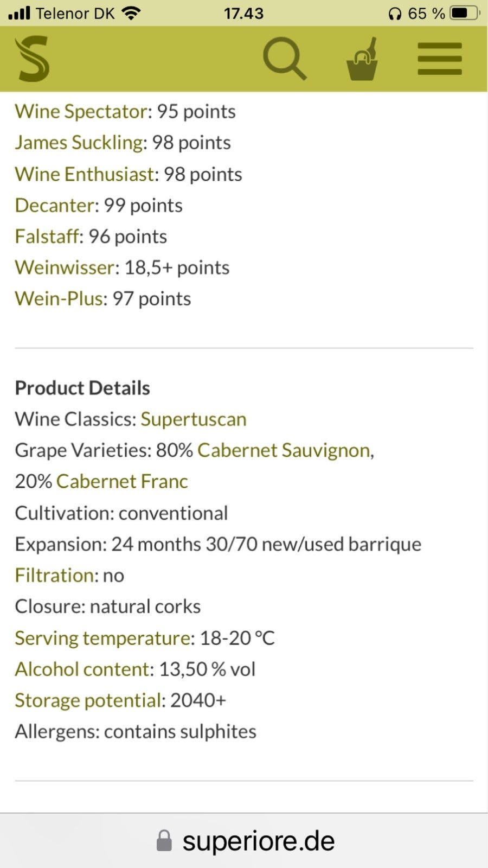The width and height of the screenshot is (488, 868).
Task: Open the Weinwisser link
Action: pos(65,267)
